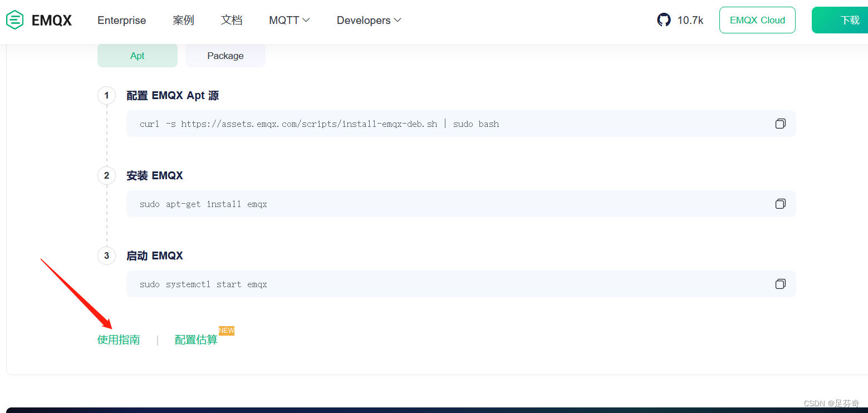Select the sudo apt-get install emqx text
868x413 pixels.
pyautogui.click(x=203, y=204)
